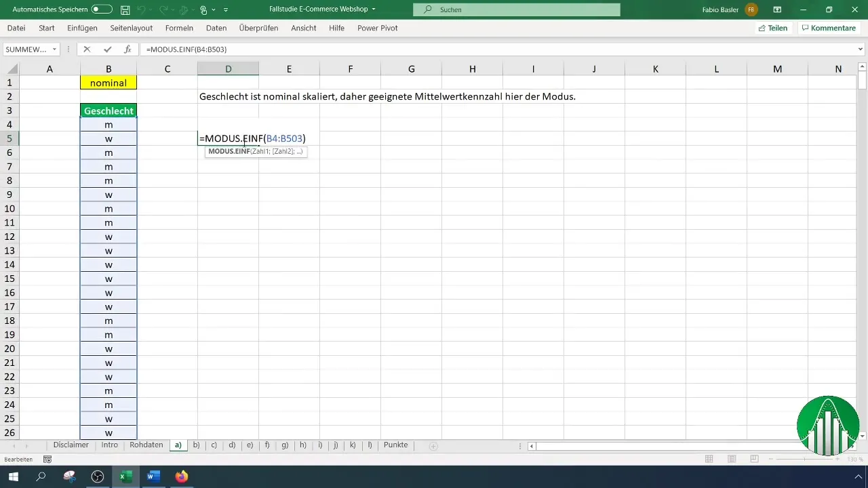Click the zoom slider in the status bar
This screenshot has width=868, height=488.
tap(804, 460)
